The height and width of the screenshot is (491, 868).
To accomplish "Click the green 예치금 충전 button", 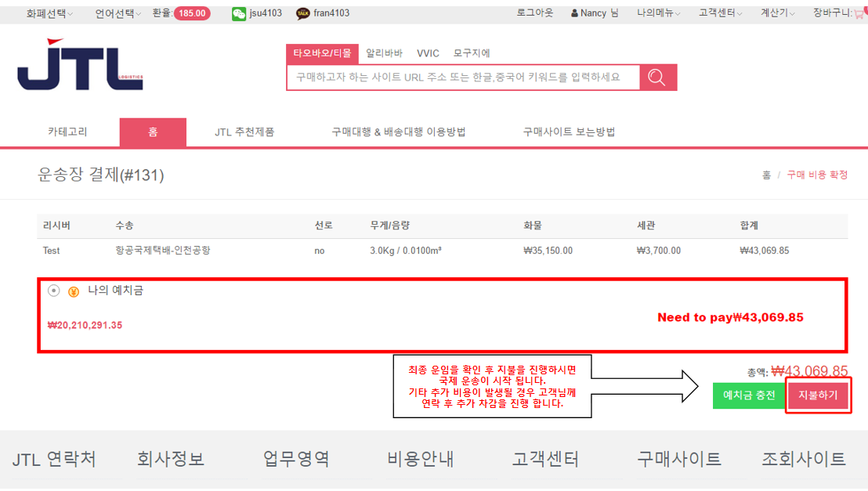I will [x=748, y=395].
